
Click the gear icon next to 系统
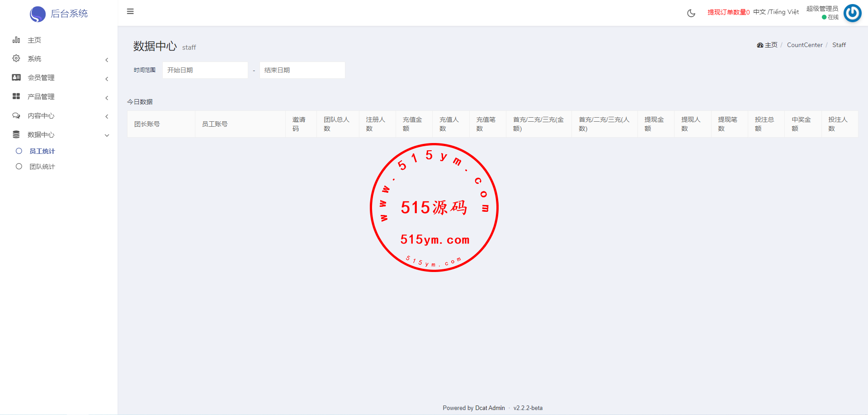16,58
